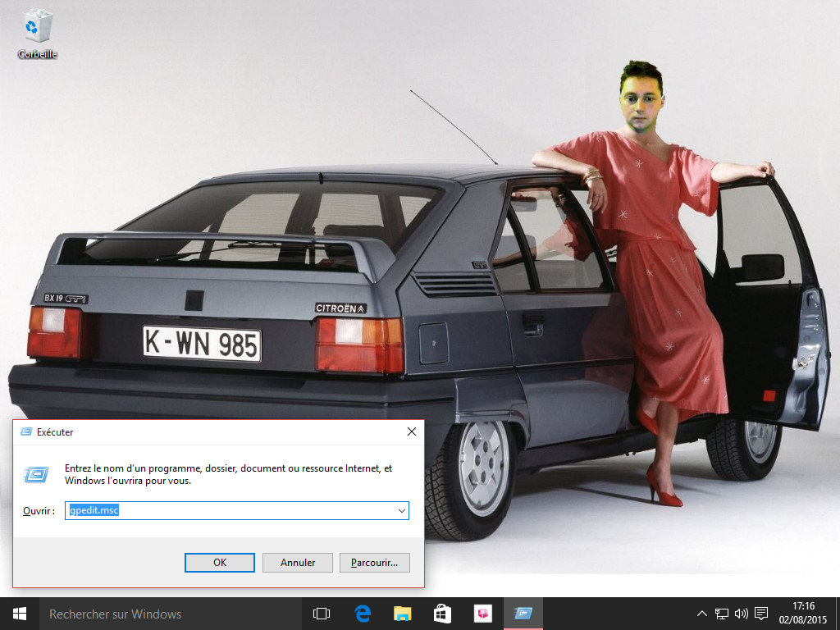Click the volume speaker tray icon
Image resolution: width=840 pixels, height=630 pixels.
tap(742, 613)
